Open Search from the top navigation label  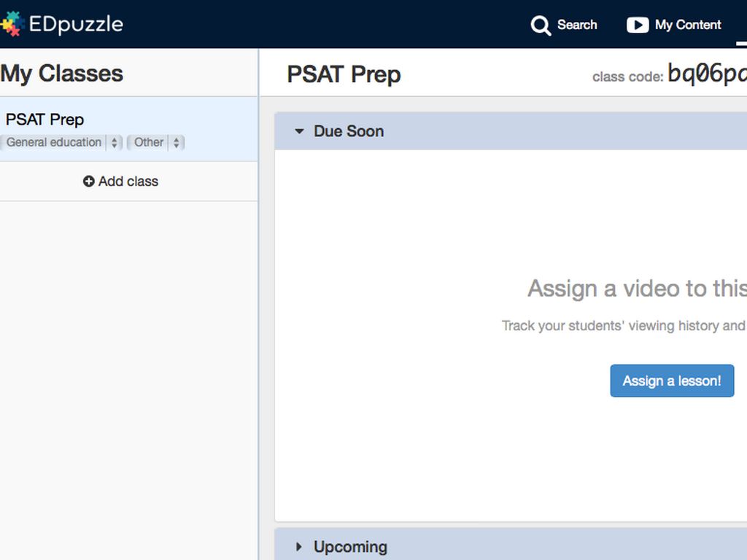coord(577,25)
